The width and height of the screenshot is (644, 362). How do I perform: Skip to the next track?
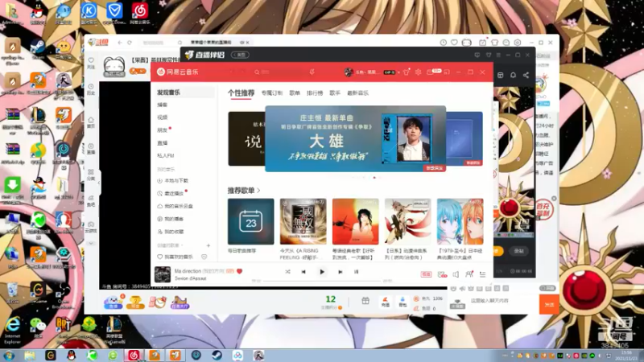pos(340,272)
